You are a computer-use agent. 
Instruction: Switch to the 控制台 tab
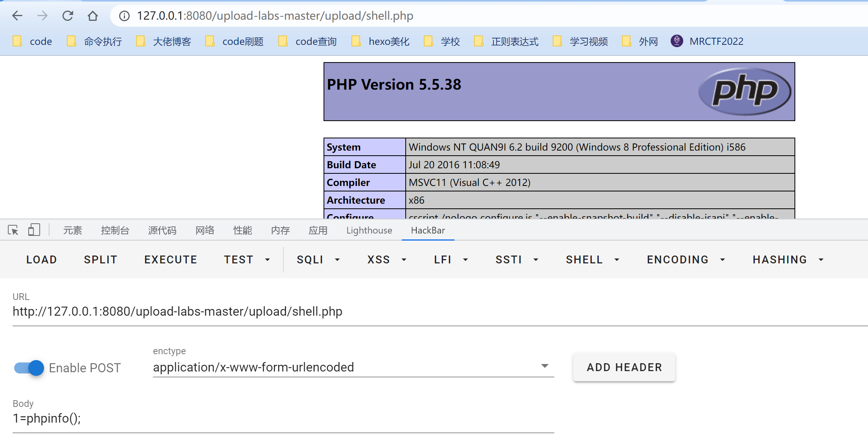(x=115, y=230)
